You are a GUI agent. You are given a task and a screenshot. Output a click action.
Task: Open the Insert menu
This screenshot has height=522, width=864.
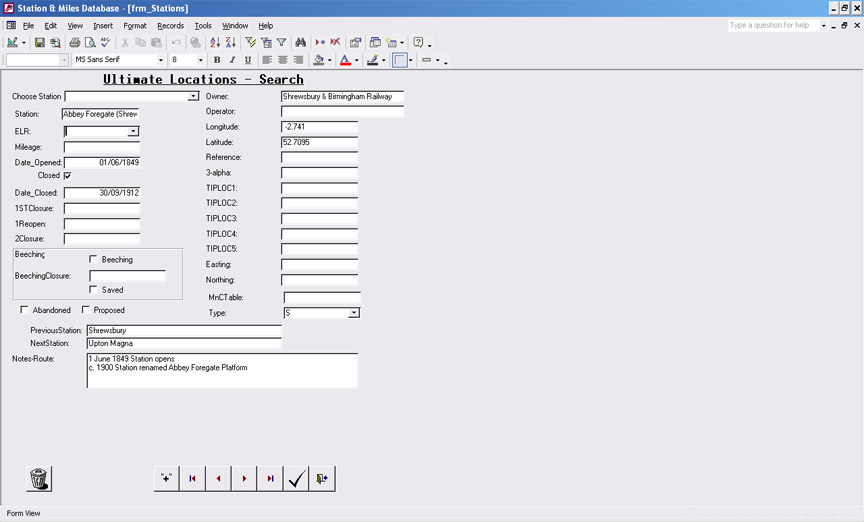pyautogui.click(x=103, y=26)
